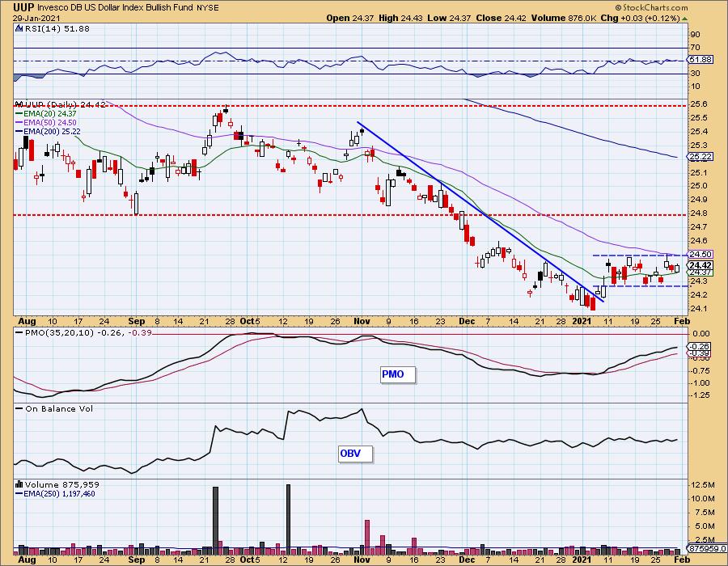Image resolution: width=728 pixels, height=566 pixels.
Task: Click the Chg +0.03 (+0.12%) value
Action: click(641, 18)
